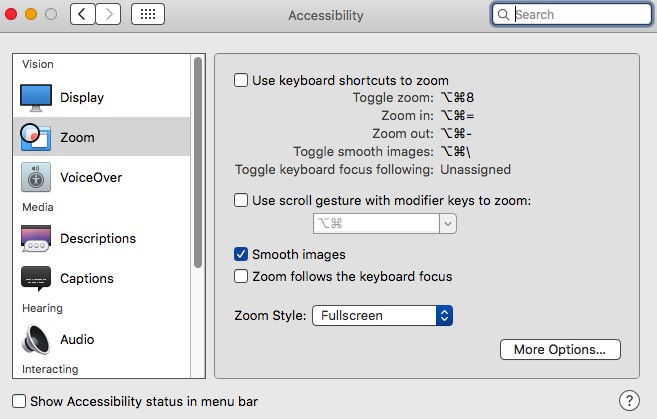Toggle Zoom follows the keyboard focus
This screenshot has width=657, height=419.
coord(241,276)
